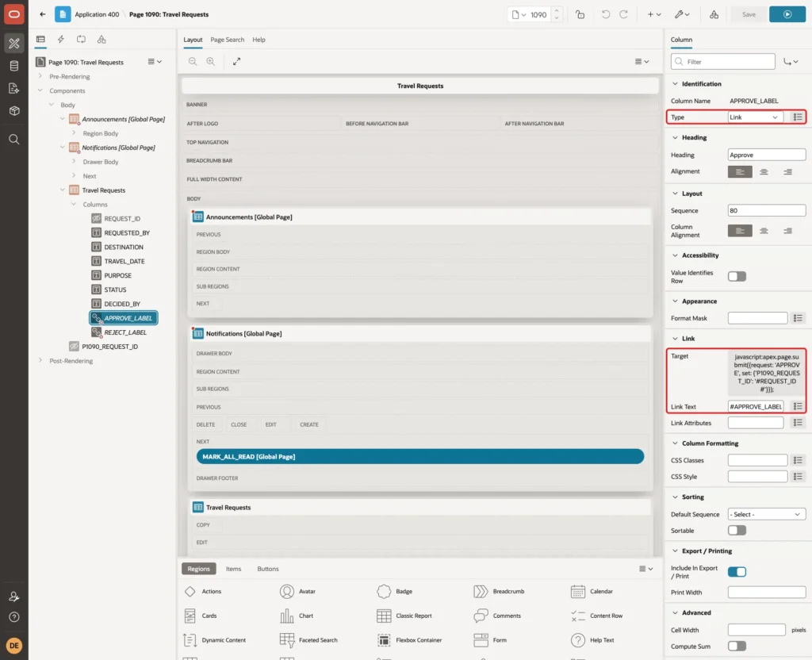Click the Sequence field showing 80
This screenshot has width=812, height=660.
[767, 210]
